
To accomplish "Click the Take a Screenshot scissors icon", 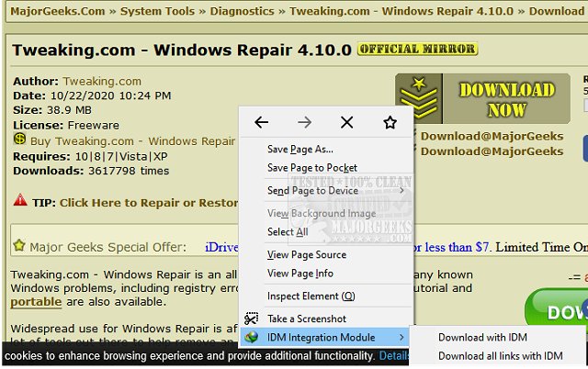I will 251,319.
